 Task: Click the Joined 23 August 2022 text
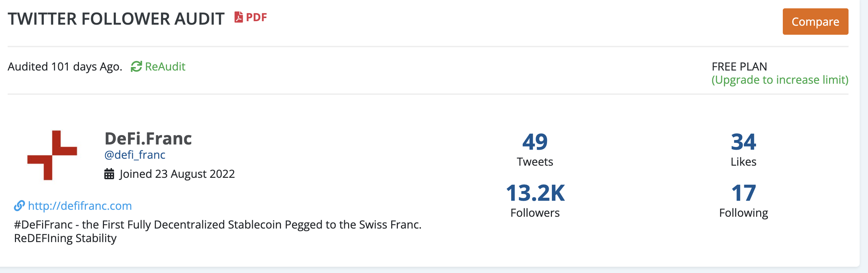tap(177, 174)
